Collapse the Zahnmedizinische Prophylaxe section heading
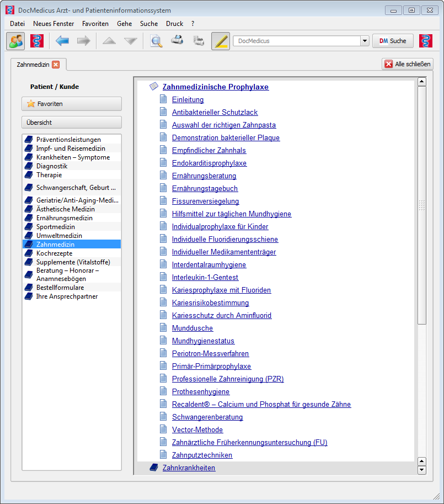This screenshot has width=444, height=504. [x=216, y=87]
